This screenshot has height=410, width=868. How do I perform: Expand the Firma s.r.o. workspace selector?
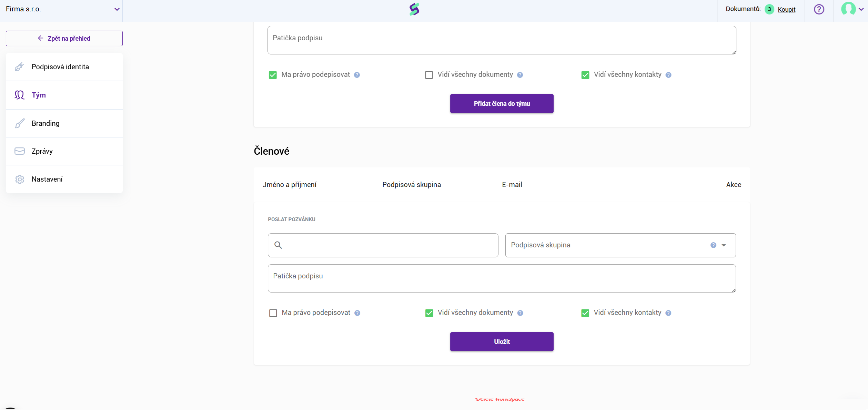pos(117,9)
